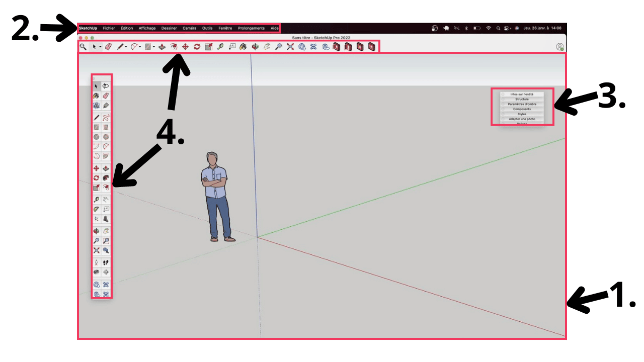Viewport: 644px width, 362px height.
Task: Open the Prolongements menu
Action: (251, 28)
